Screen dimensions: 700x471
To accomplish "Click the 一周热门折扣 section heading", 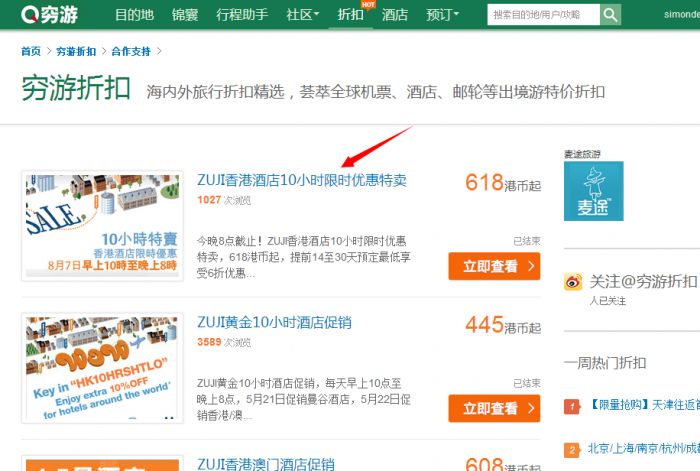I will (604, 363).
